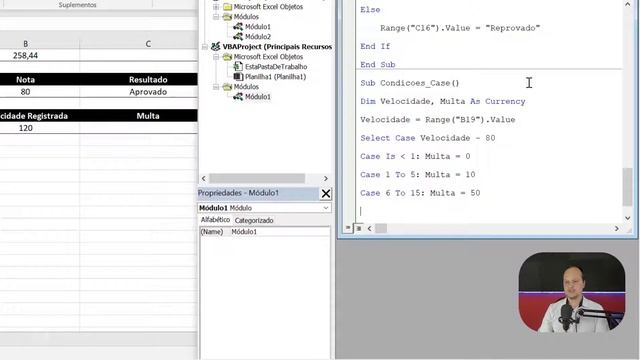Image resolution: width=640 pixels, height=360 pixels.
Task: Click code window horizontal scroll left arrow
Action: pos(369,229)
